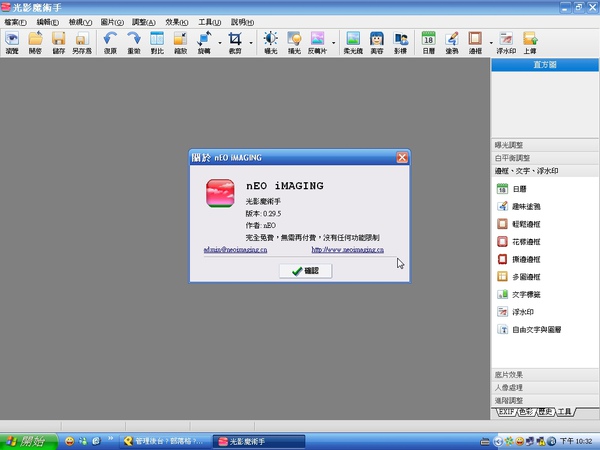Click the 縮放 (Resize) toolbar icon
The width and height of the screenshot is (600, 450).
coord(180,42)
